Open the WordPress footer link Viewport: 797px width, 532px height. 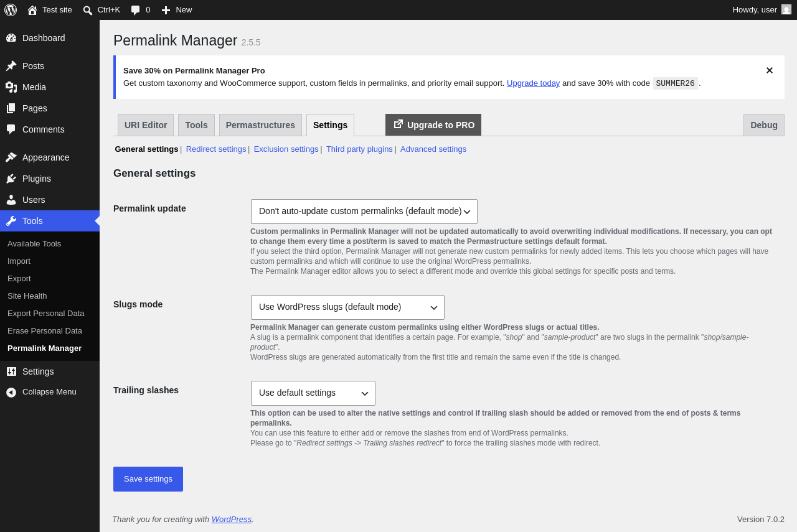[232, 519]
